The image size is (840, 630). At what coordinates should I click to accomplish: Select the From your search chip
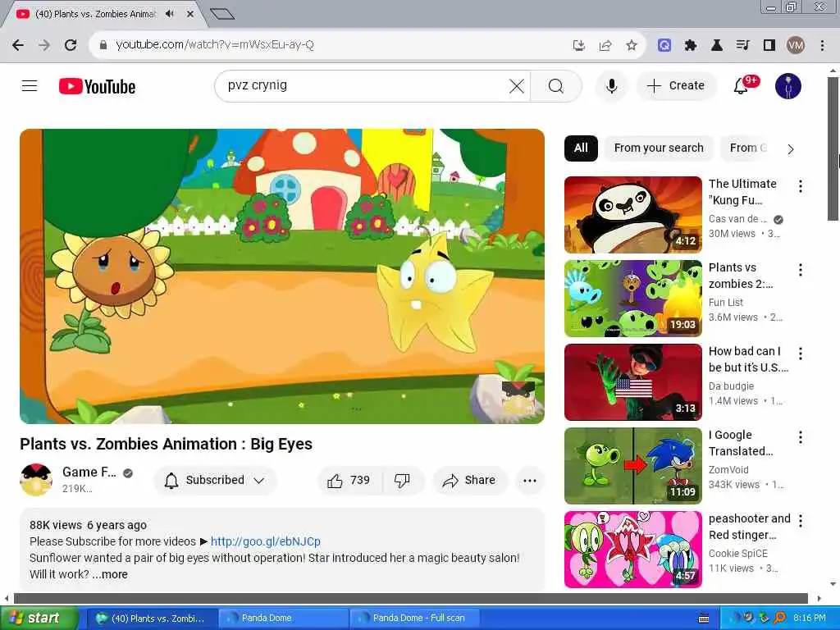tap(659, 148)
